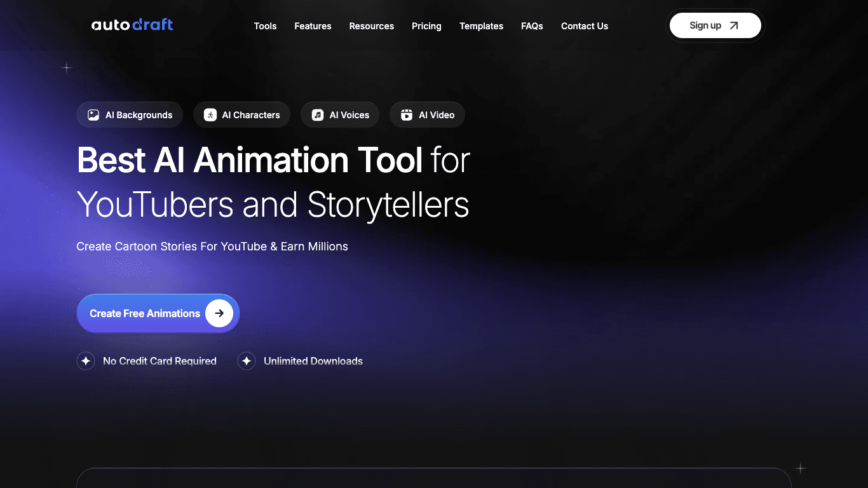This screenshot has height=488, width=868.
Task: Go to Pricing page
Action: [426, 26]
